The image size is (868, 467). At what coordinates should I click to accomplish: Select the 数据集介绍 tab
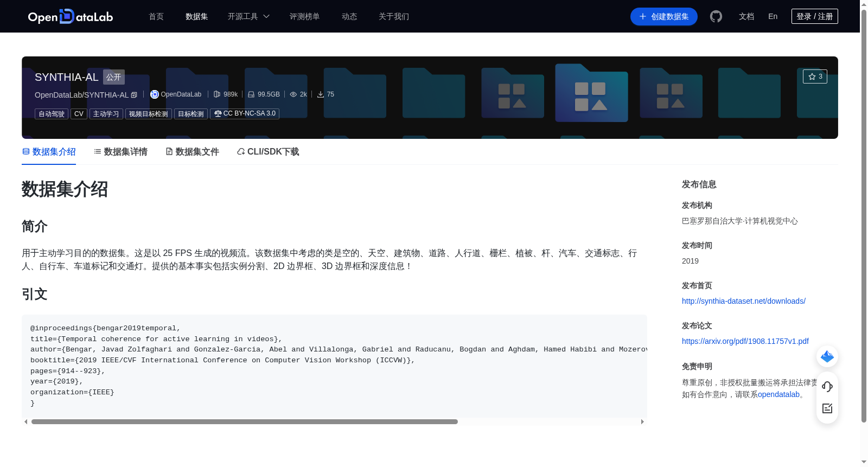tap(49, 152)
